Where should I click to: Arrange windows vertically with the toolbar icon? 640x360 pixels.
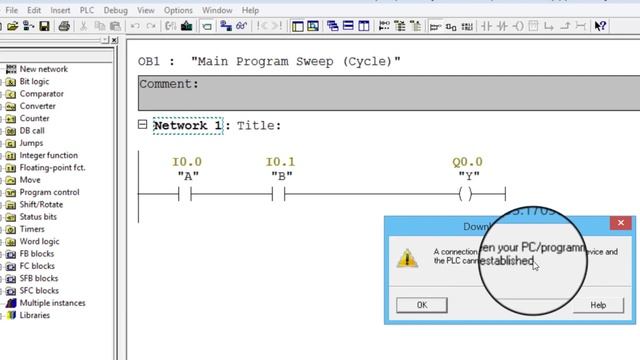(364, 27)
